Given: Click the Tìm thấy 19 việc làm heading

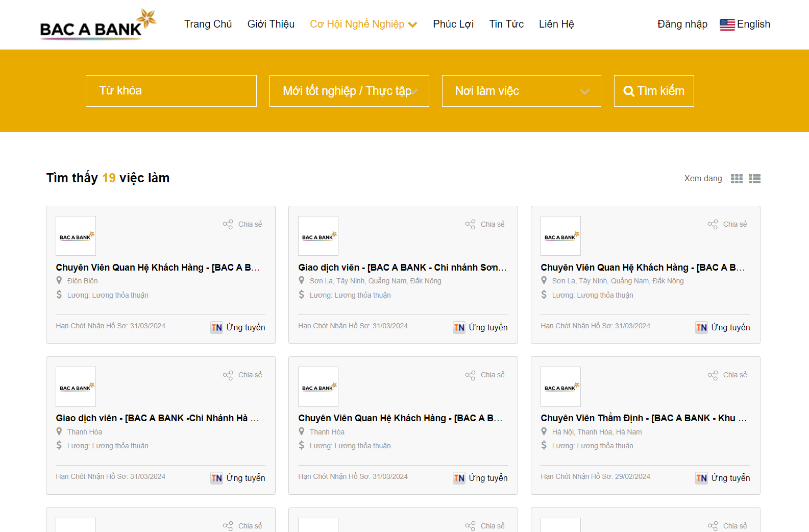Looking at the screenshot, I should coord(108,178).
